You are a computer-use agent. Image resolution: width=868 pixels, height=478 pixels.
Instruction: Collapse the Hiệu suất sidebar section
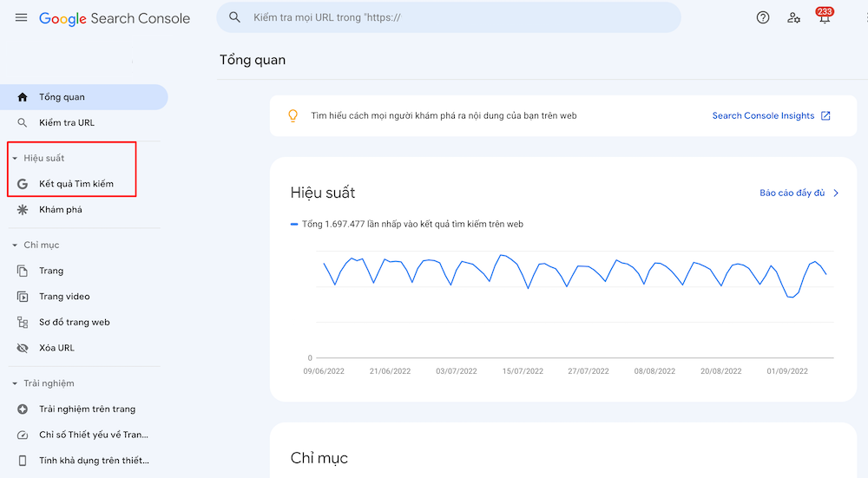click(15, 159)
